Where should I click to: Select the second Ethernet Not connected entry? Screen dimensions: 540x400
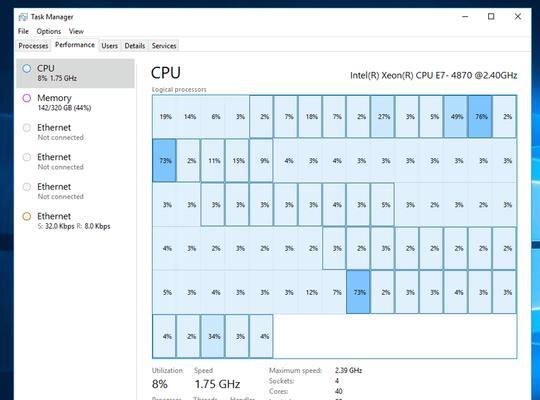75,162
